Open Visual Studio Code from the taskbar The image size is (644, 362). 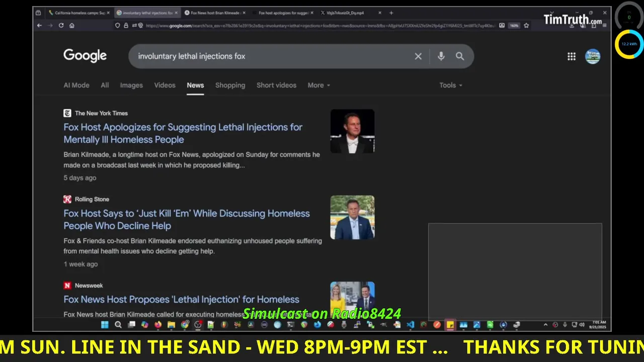click(410, 325)
